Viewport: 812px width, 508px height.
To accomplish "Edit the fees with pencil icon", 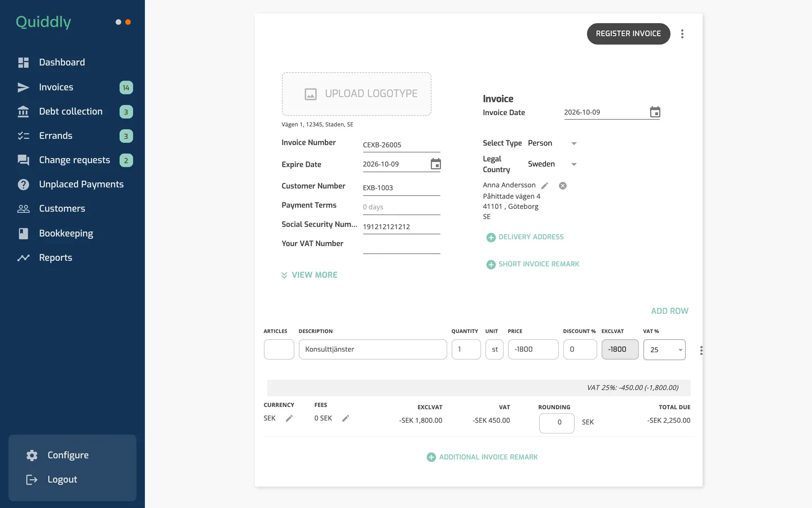I will [x=346, y=418].
